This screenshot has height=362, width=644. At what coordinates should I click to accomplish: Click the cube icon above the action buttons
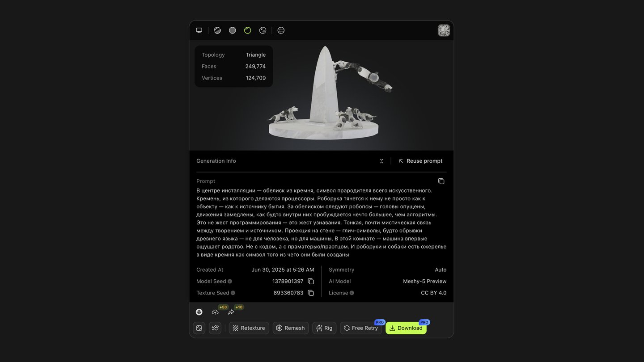pyautogui.click(x=199, y=312)
